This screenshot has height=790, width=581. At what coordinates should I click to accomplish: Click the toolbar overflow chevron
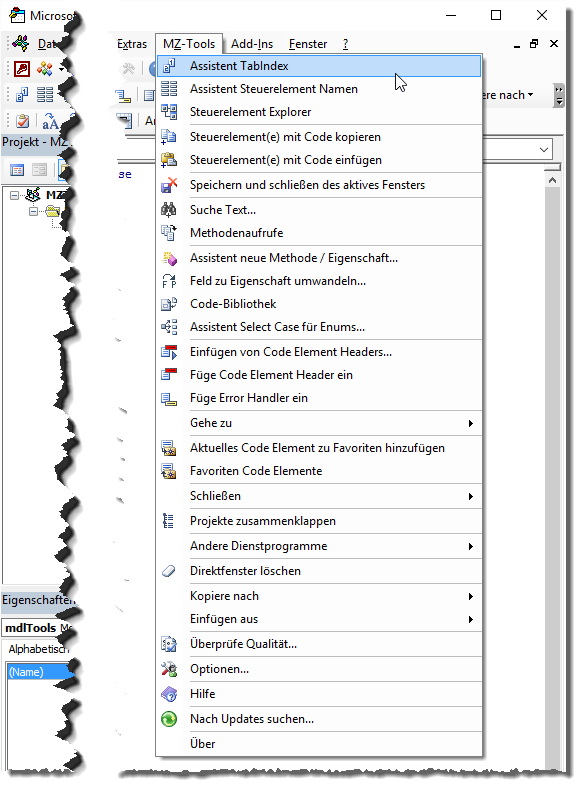[x=558, y=95]
